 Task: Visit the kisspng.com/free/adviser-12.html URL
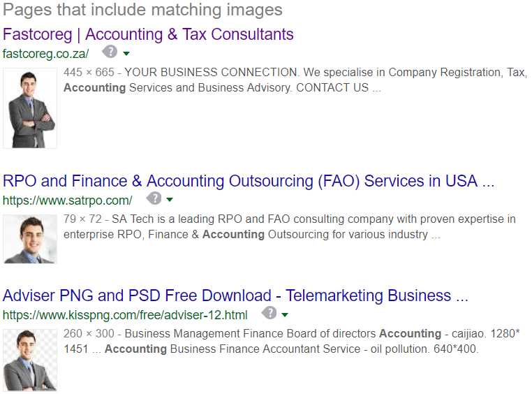(125, 315)
